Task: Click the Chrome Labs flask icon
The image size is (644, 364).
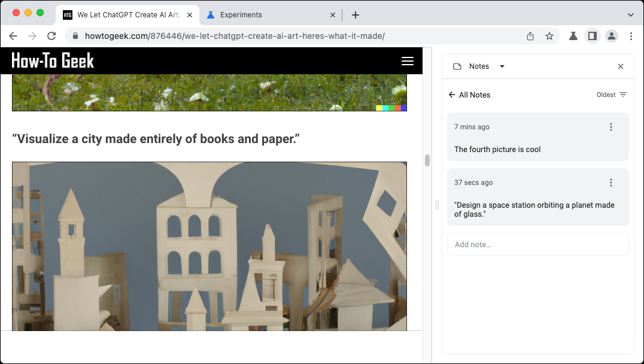Action: coord(573,36)
